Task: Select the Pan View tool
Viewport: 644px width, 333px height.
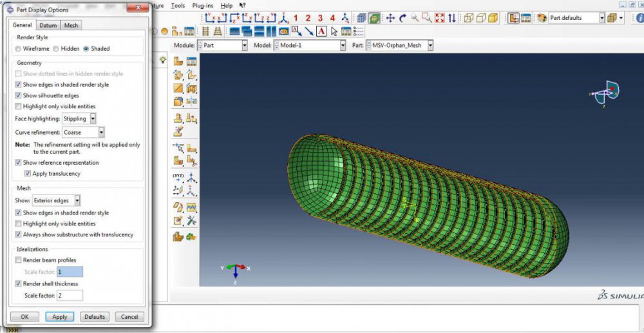Action: pos(390,18)
